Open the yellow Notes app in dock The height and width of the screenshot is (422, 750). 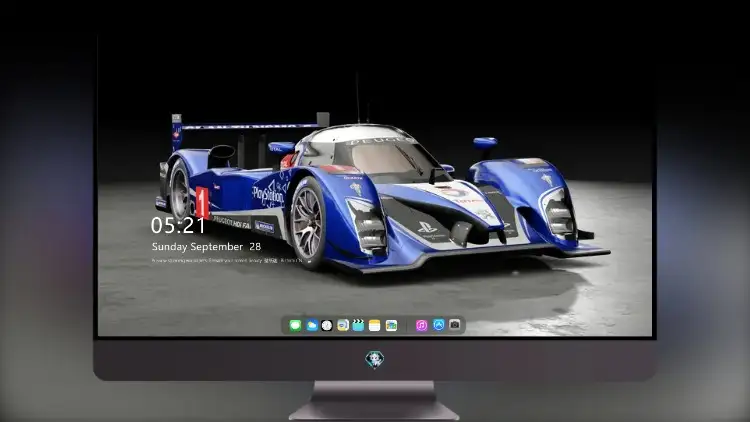[x=375, y=325]
